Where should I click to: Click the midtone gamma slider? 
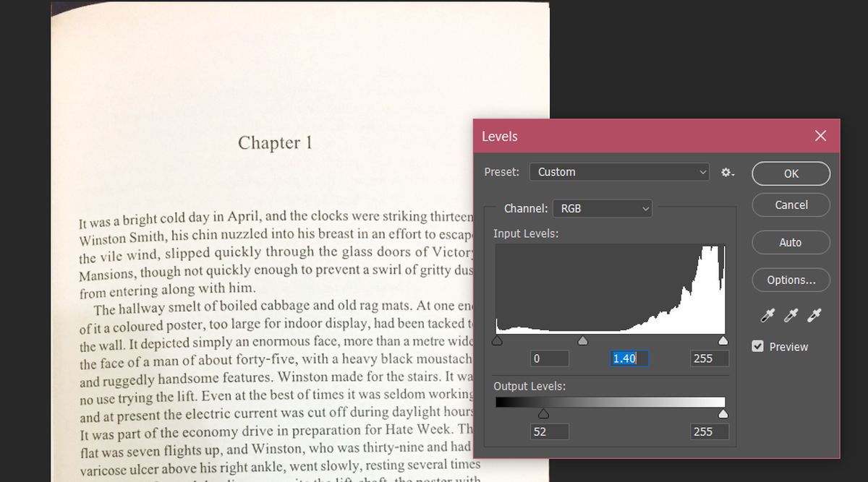click(x=583, y=340)
